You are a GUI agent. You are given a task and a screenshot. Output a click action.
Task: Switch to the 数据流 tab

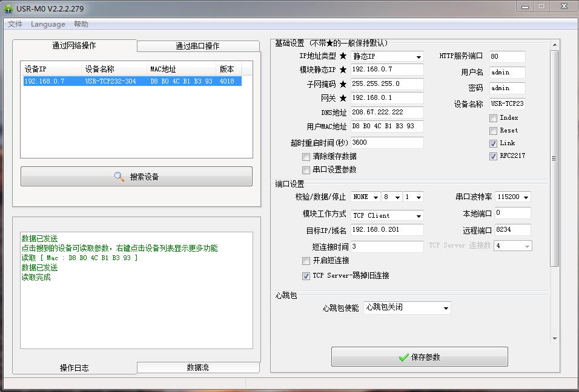point(197,368)
